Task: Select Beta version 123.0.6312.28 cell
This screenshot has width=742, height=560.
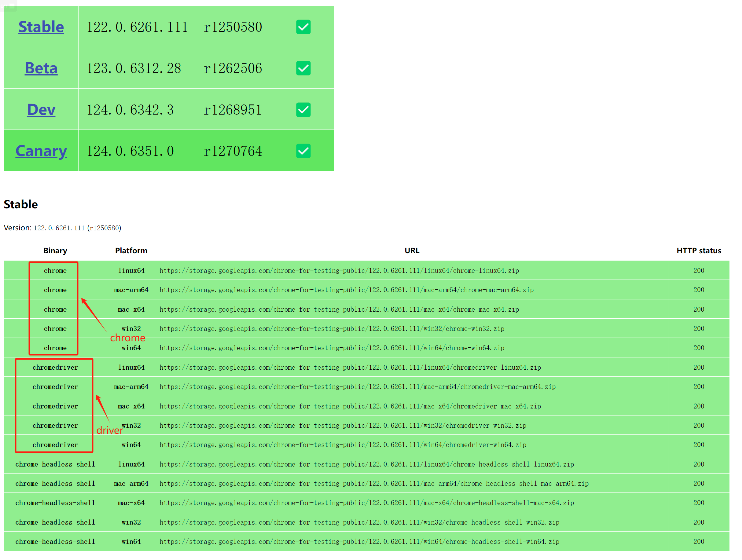Action: pos(137,68)
